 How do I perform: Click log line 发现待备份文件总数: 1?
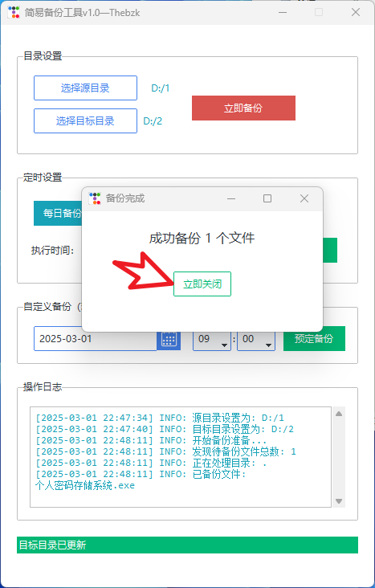pyautogui.click(x=165, y=451)
